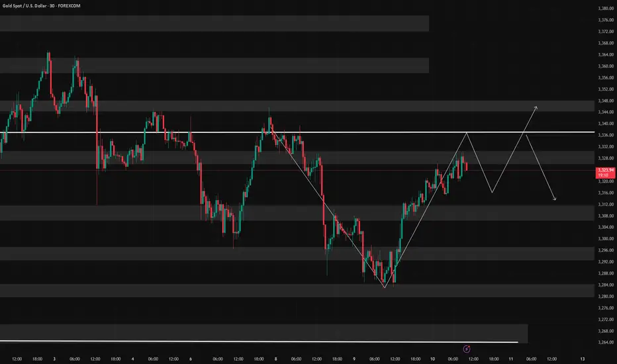Screen dimensions: 617x364
Task: Click date label 11 on time axis
Action: coord(511,359)
